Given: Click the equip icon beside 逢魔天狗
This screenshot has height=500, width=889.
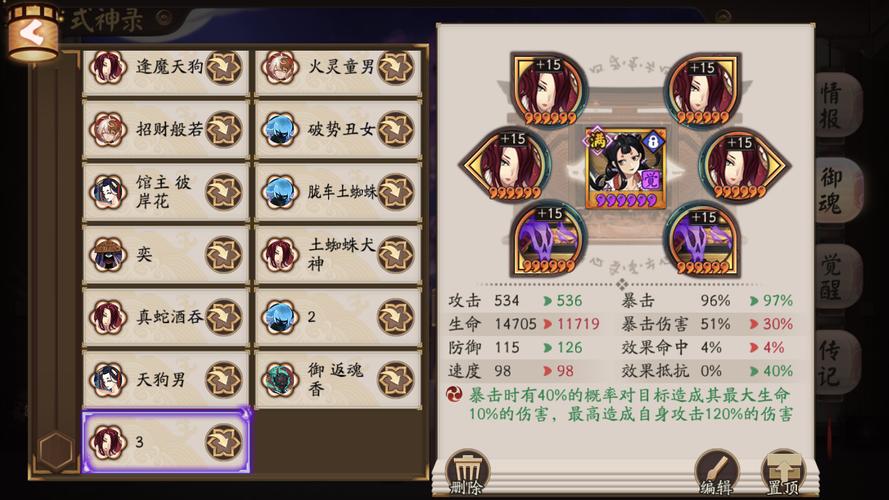Looking at the screenshot, I should pyautogui.click(x=224, y=67).
